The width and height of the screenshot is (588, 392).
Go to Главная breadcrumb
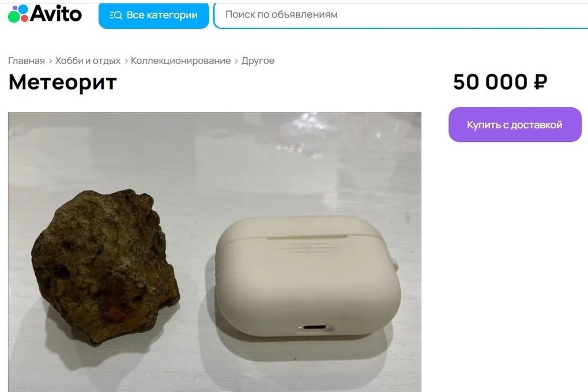click(x=27, y=61)
